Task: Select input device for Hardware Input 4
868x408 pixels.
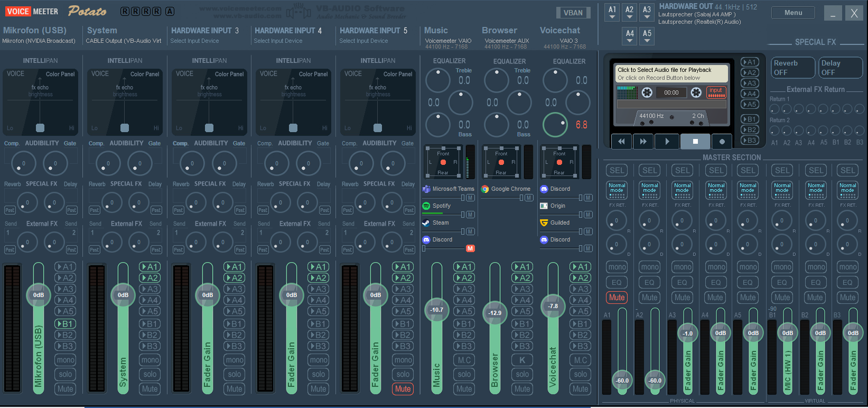Action: [278, 41]
